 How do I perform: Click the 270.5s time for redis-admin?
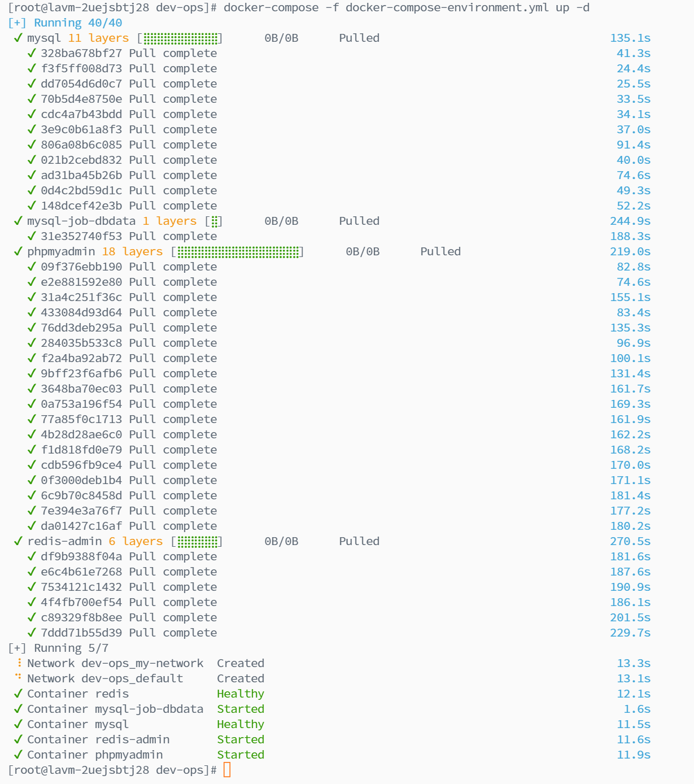pos(630,542)
